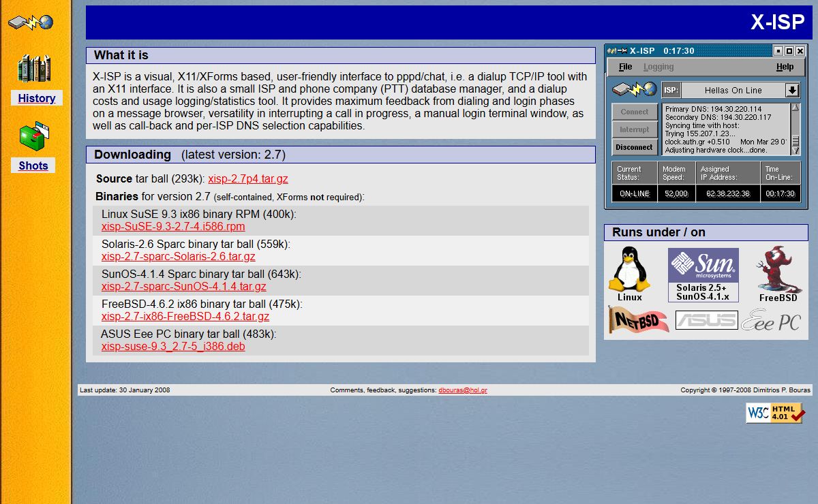Image resolution: width=818 pixels, height=504 pixels.
Task: Close the X-ISP window
Action: 800,51
